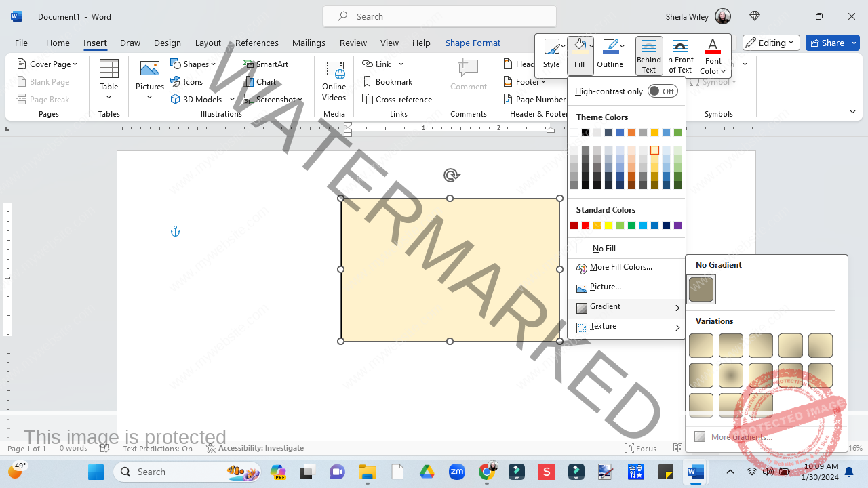868x488 pixels.
Task: Click the Cover Page button
Action: coord(47,64)
